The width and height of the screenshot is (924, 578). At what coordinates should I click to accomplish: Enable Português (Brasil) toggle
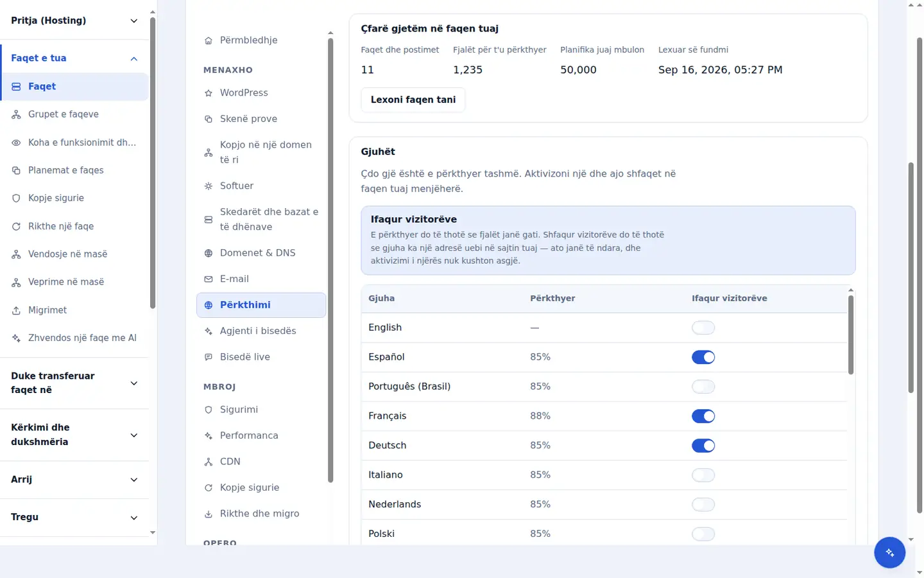pyautogui.click(x=703, y=387)
